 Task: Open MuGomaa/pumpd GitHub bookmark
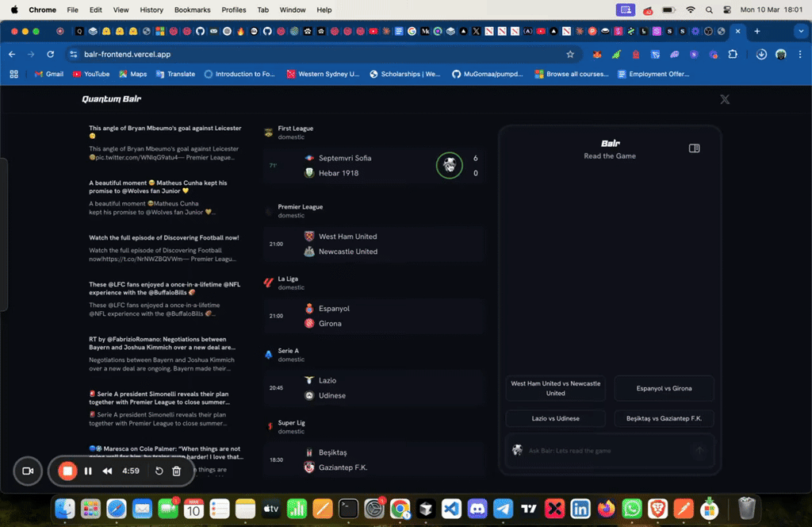pos(488,74)
